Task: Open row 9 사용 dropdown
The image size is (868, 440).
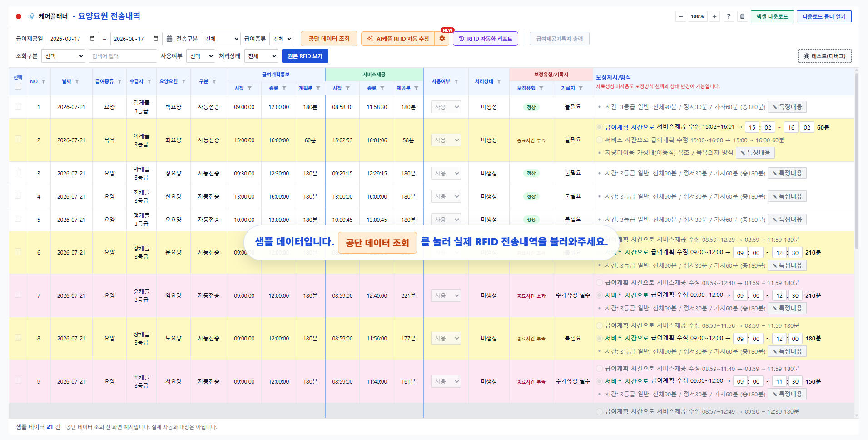Action: [446, 381]
